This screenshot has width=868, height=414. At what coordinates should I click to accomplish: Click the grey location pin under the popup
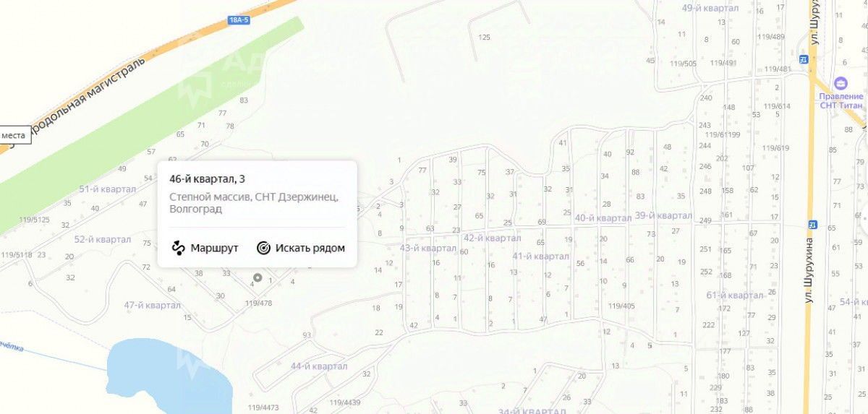(x=257, y=277)
